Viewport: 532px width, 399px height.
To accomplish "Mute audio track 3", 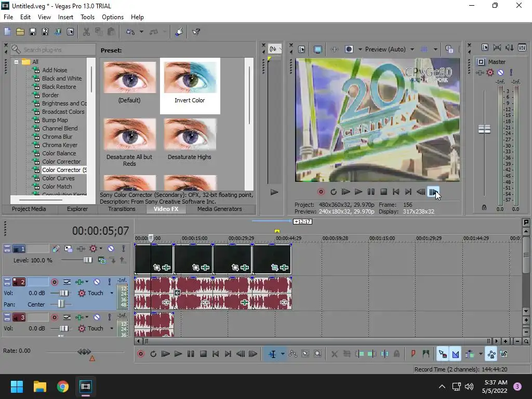I will [97, 317].
